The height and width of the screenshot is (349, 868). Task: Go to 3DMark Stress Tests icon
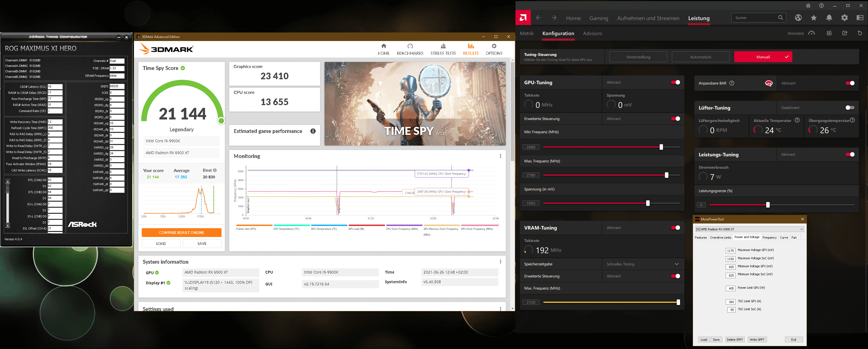point(443,46)
